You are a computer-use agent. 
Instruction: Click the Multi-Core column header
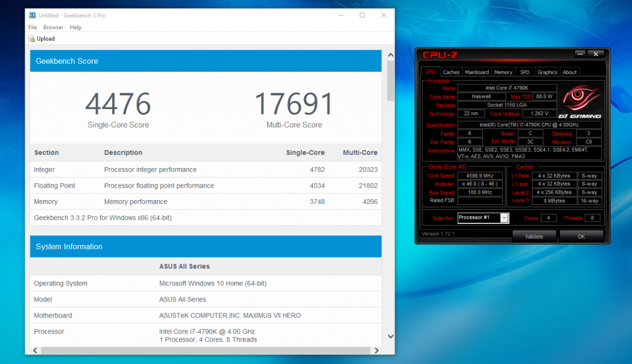coord(360,153)
